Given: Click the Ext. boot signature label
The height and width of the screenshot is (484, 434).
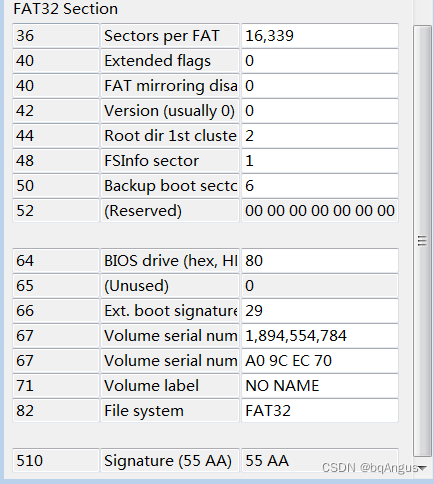Looking at the screenshot, I should click(170, 311).
